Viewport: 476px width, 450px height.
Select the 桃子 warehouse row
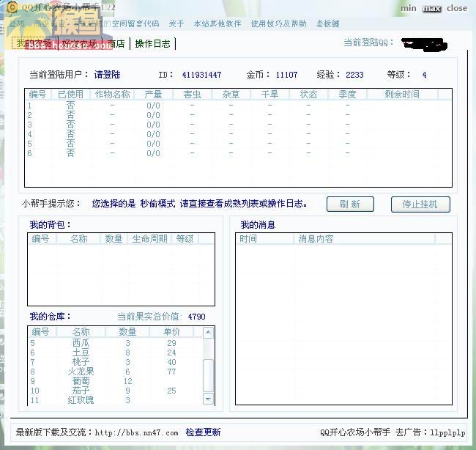click(x=116, y=362)
